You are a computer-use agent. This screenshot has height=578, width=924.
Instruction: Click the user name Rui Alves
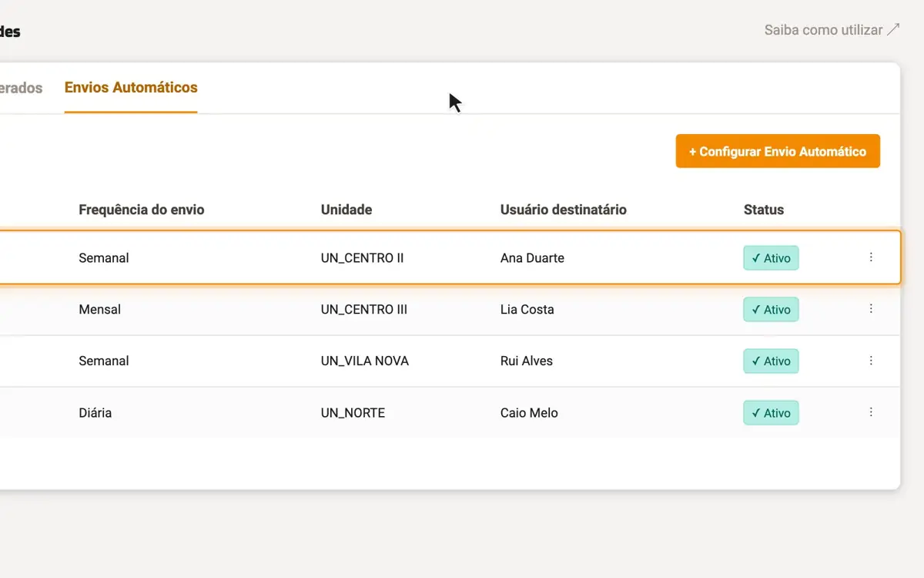click(x=527, y=361)
